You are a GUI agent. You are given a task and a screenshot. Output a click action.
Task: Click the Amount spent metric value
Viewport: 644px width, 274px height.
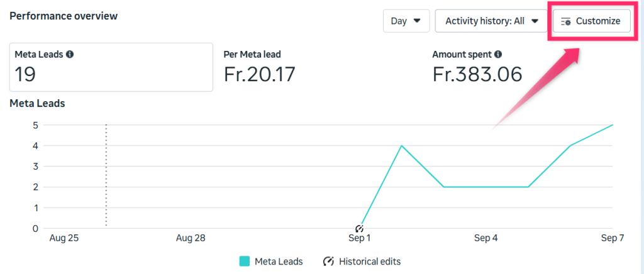click(477, 75)
